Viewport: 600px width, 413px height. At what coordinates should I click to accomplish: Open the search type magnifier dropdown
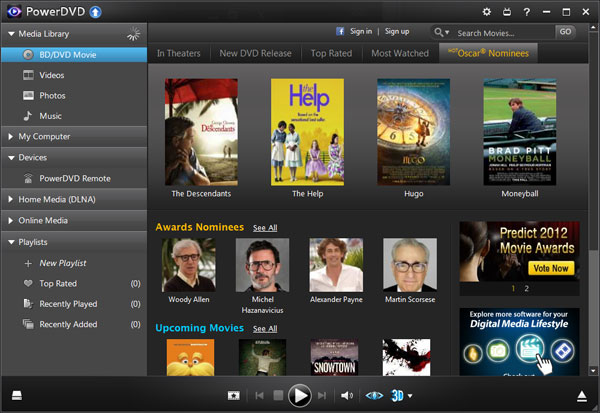click(441, 33)
